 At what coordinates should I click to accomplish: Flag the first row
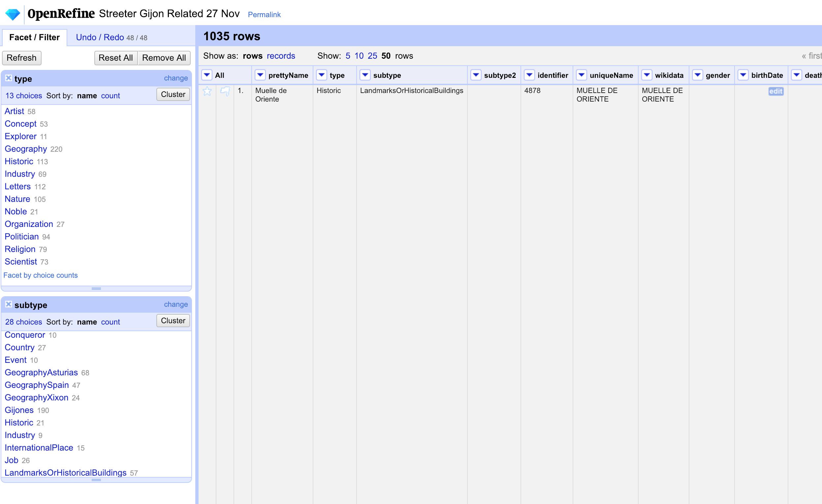point(225,91)
